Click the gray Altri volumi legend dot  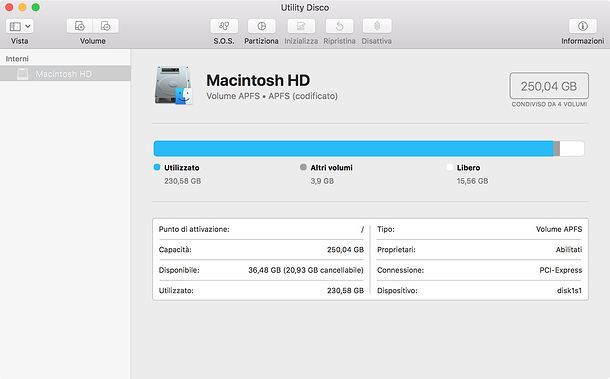point(303,167)
